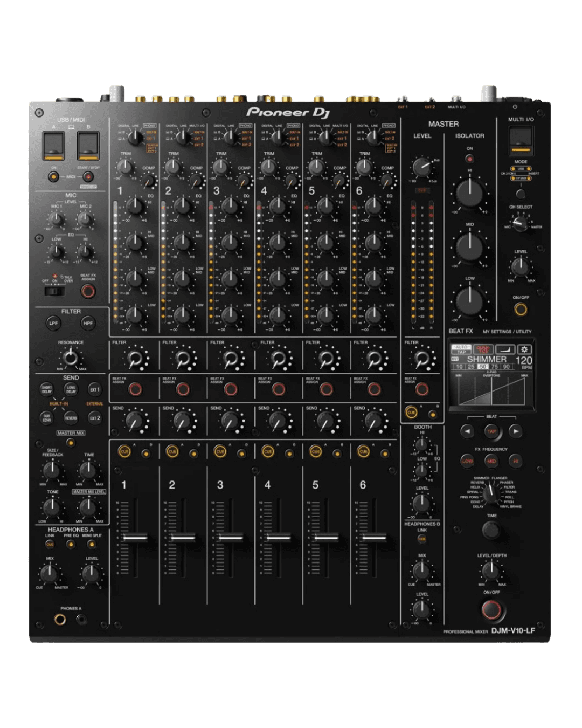
Task: Open the gear settings icon on the Beat FX screen
Action: click(524, 349)
